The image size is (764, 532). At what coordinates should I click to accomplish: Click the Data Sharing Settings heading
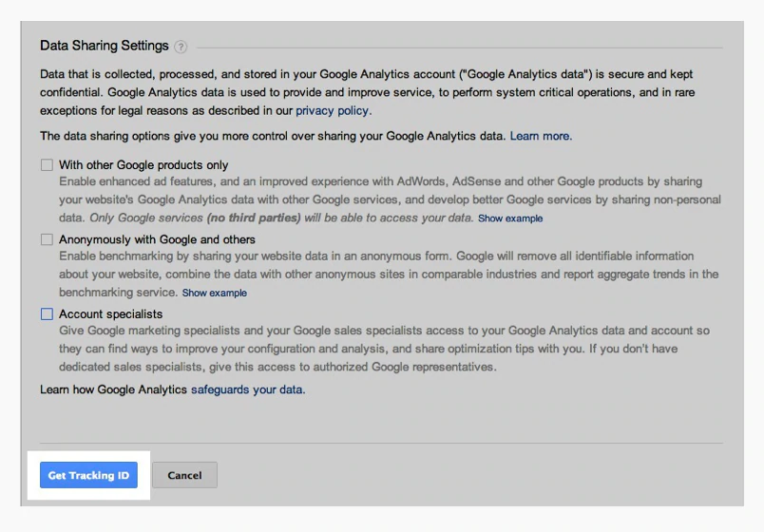point(105,46)
